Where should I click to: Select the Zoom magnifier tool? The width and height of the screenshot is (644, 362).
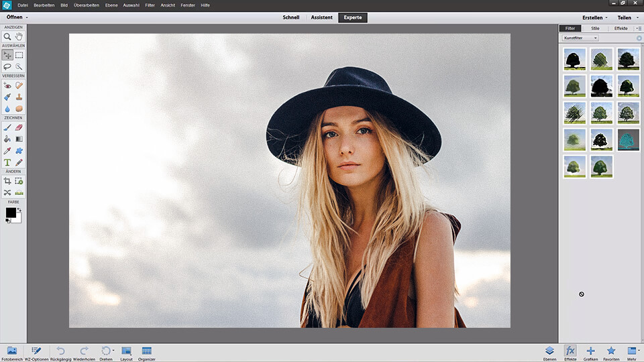tap(7, 36)
